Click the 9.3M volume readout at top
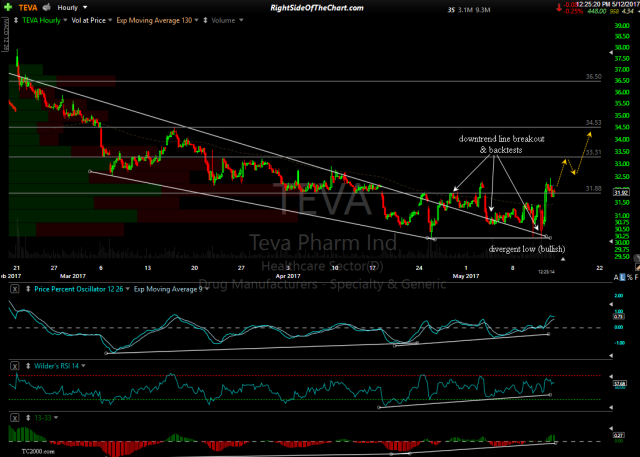 (x=483, y=10)
